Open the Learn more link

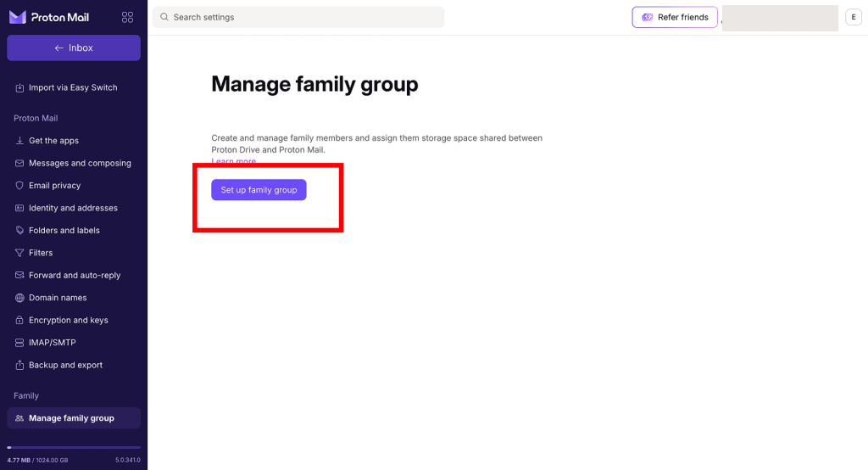point(234,161)
